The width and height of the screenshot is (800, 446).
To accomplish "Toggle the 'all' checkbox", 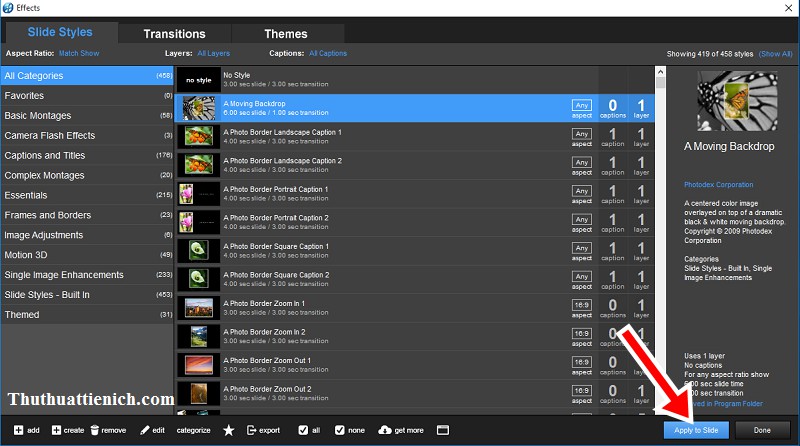I will 303,430.
